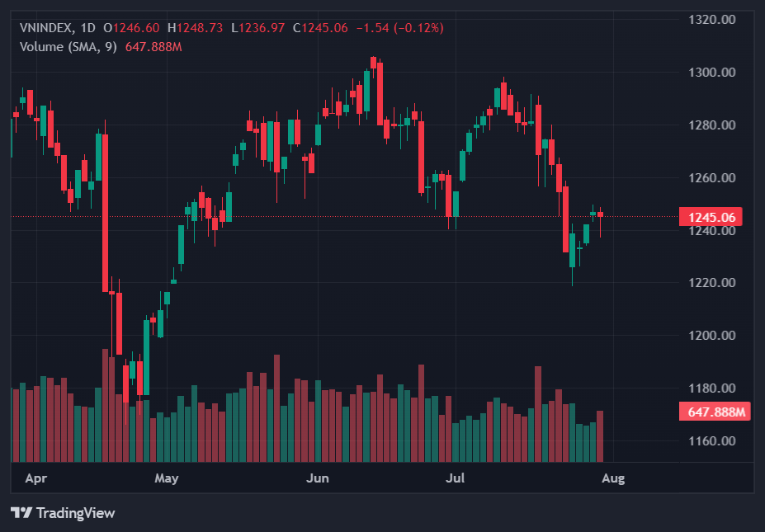Click the rightmost red volume bar
The height and width of the screenshot is (532, 765).
pos(600,435)
